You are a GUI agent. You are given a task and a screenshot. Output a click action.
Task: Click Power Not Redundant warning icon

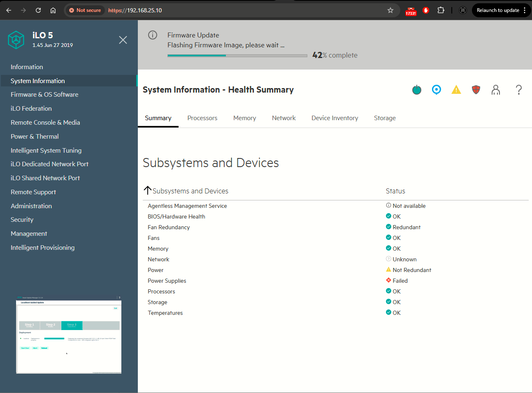pyautogui.click(x=388, y=270)
